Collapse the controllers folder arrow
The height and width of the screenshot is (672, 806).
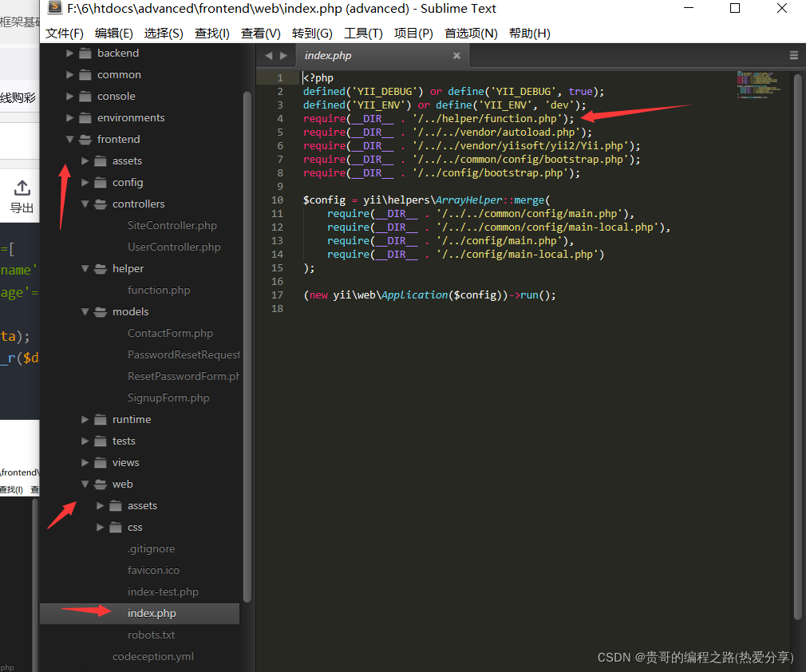pos(85,204)
